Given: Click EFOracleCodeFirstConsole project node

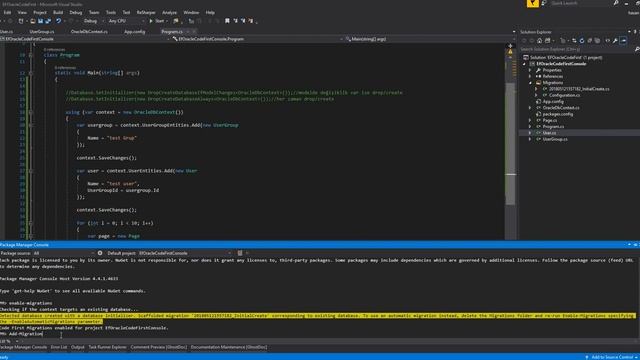Looking at the screenshot, I should tap(561, 64).
